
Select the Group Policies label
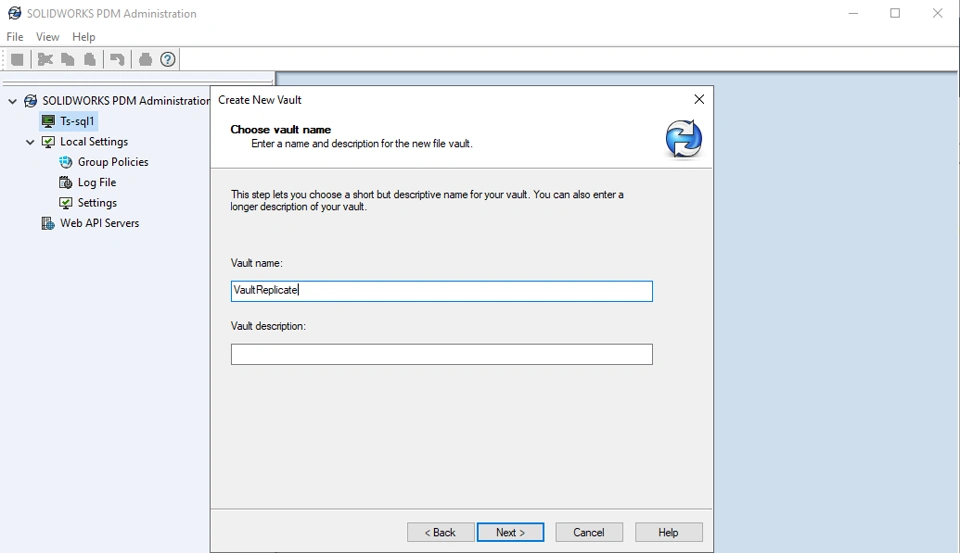point(113,162)
